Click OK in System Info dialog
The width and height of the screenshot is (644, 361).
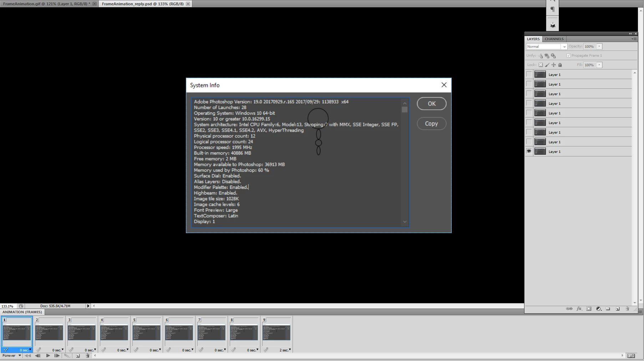coord(432,104)
